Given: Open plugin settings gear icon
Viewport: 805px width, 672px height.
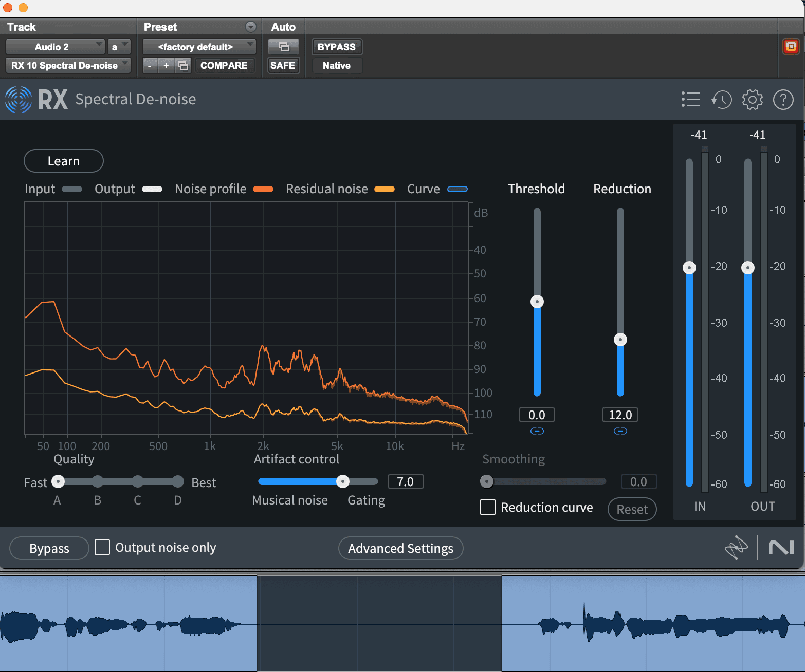Looking at the screenshot, I should pos(753,99).
